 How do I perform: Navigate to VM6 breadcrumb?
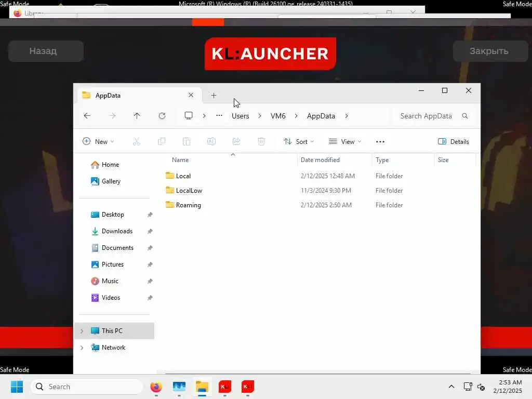click(x=278, y=116)
